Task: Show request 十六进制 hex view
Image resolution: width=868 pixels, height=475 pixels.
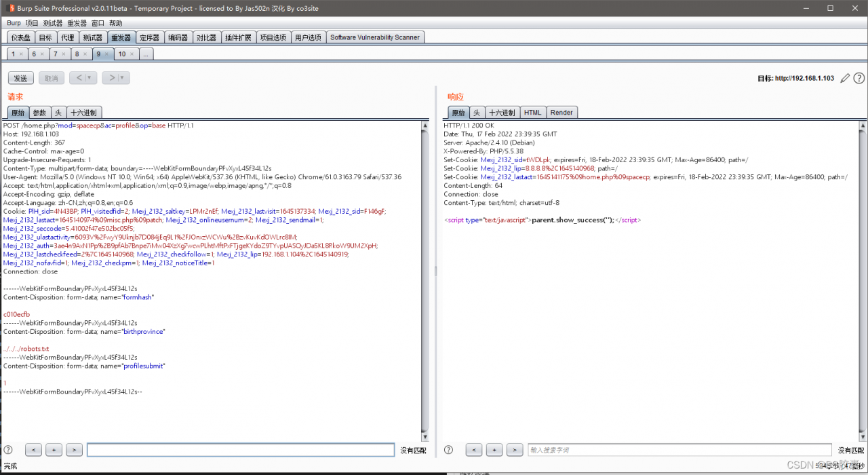Action: [84, 113]
